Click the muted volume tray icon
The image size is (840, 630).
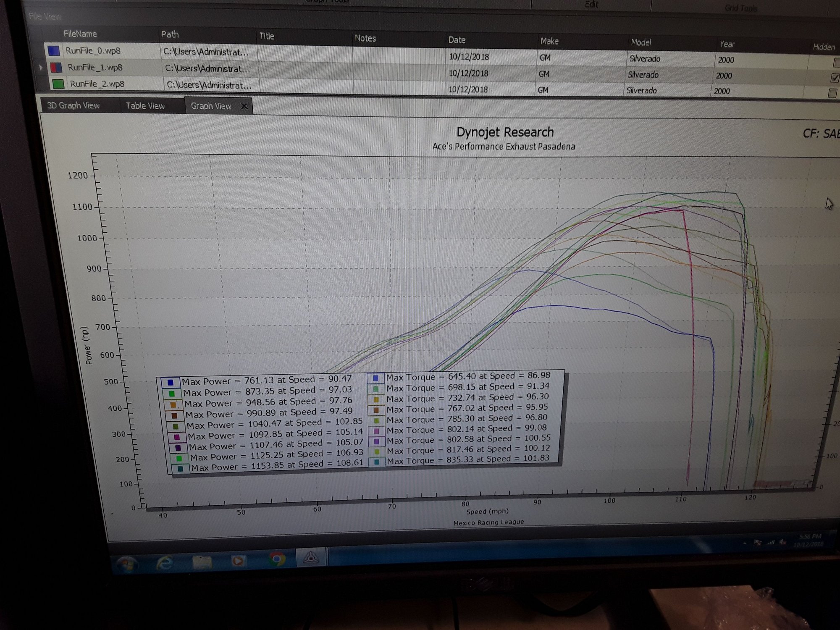[783, 543]
